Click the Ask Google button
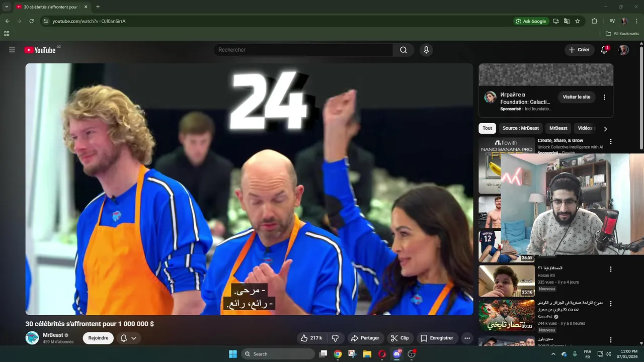This screenshot has width=644, height=362. click(x=531, y=21)
